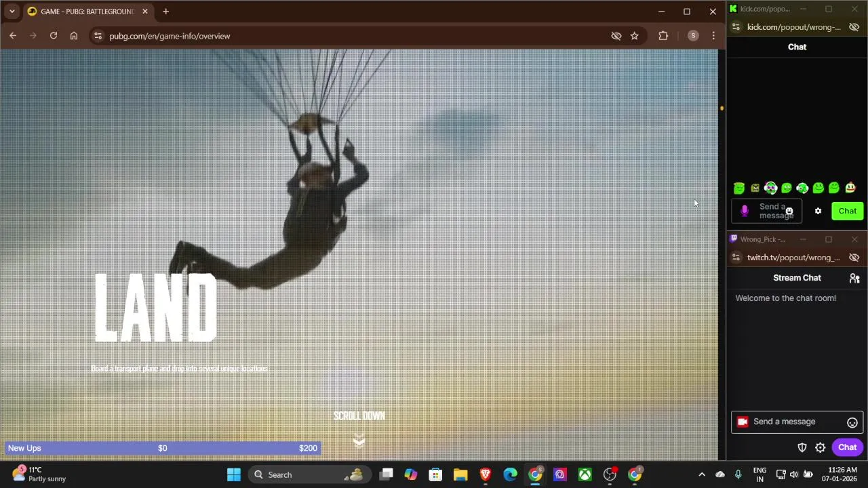Open the Extensions puzzle icon
This screenshot has width=868, height=488.
click(x=663, y=36)
